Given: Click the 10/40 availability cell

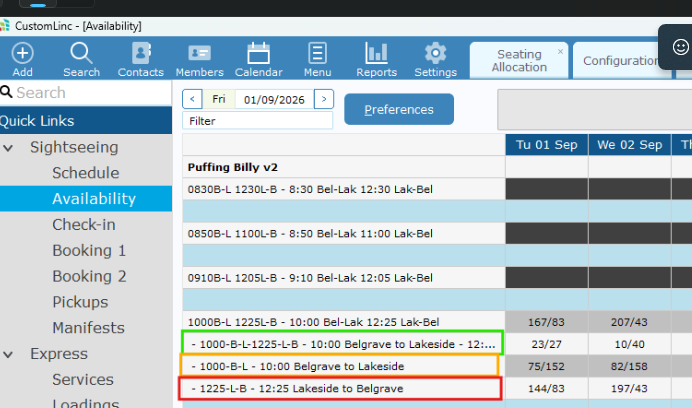Looking at the screenshot, I should [x=629, y=344].
